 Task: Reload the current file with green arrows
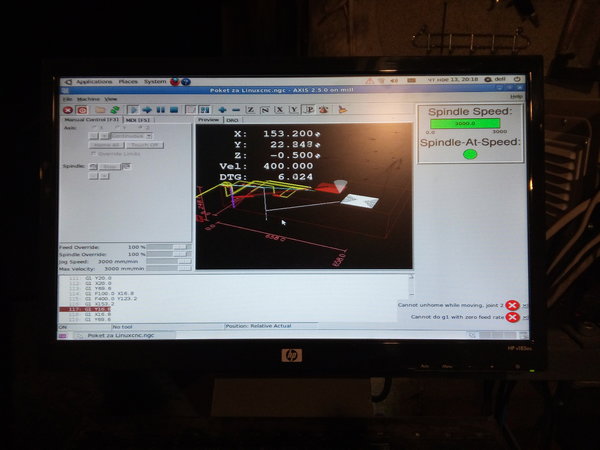(x=115, y=110)
